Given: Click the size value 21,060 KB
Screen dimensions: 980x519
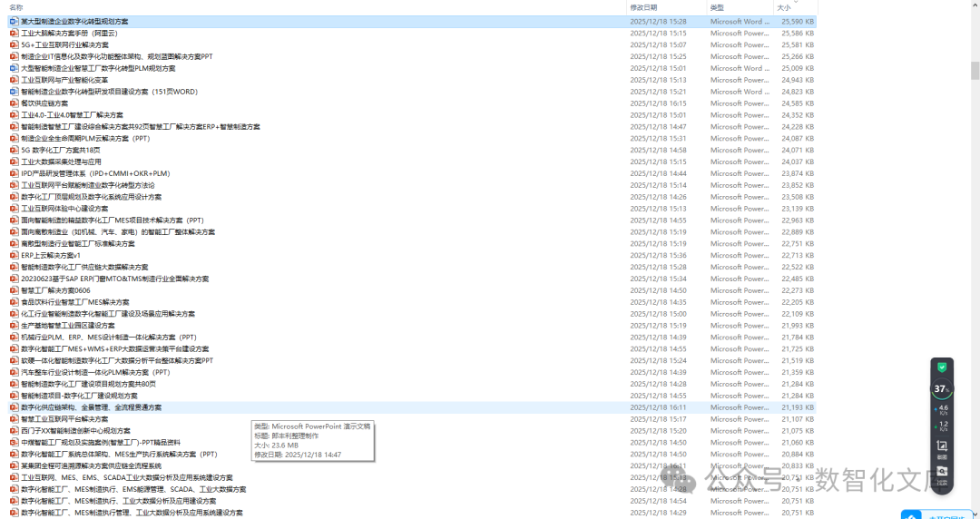Looking at the screenshot, I should [798, 443].
